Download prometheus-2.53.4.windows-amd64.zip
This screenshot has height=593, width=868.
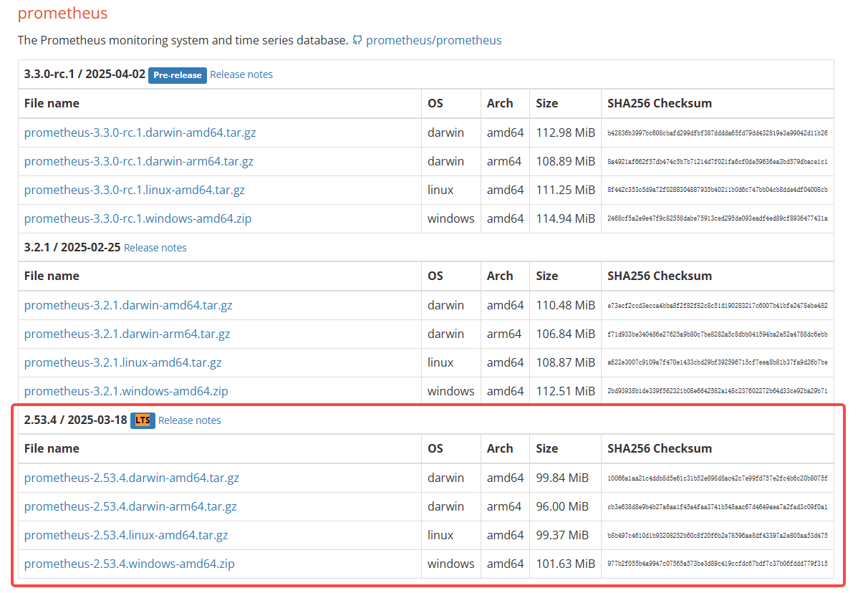130,564
